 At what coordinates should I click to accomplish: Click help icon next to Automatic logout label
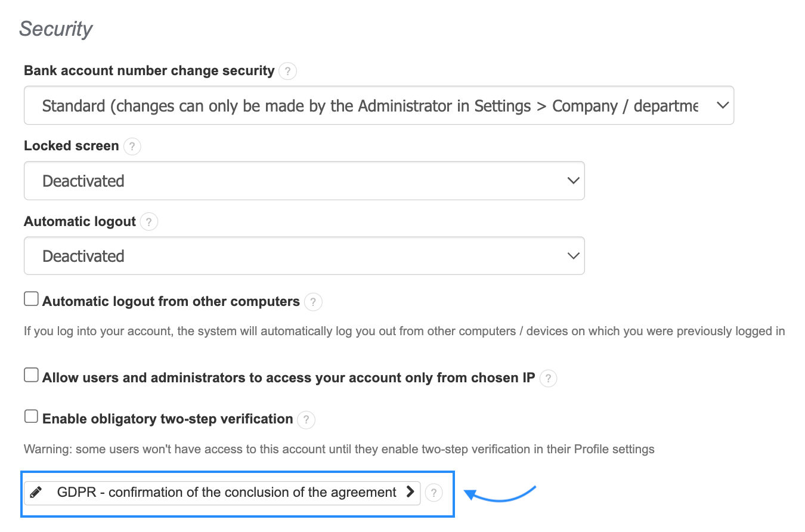coord(149,222)
